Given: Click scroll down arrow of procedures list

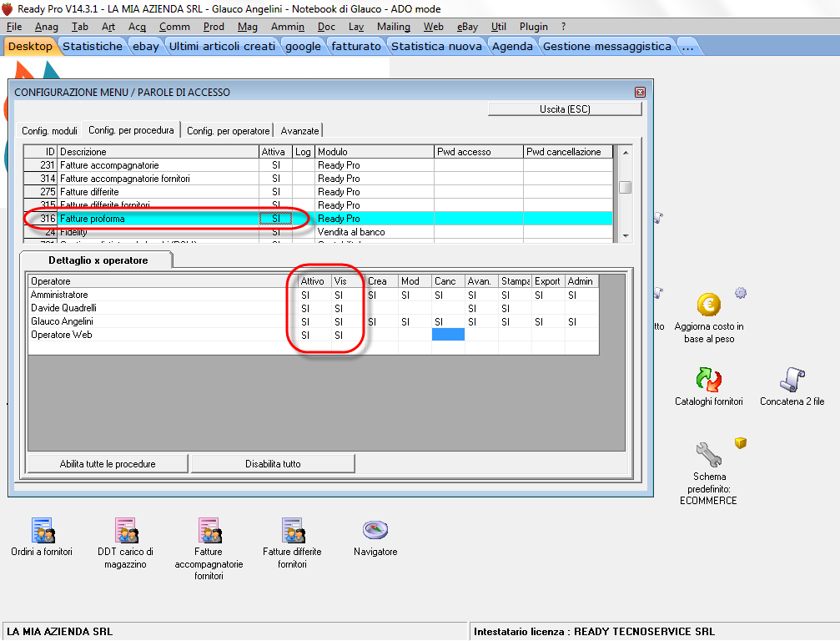Looking at the screenshot, I should (625, 236).
